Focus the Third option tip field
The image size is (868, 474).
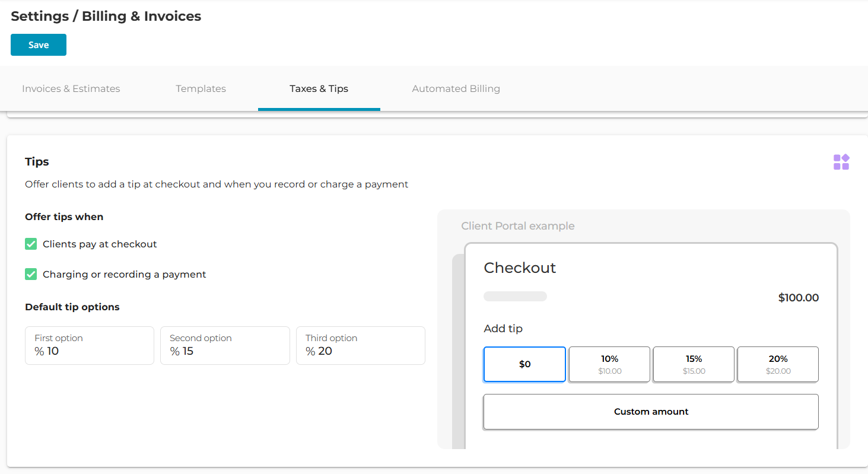pos(360,346)
